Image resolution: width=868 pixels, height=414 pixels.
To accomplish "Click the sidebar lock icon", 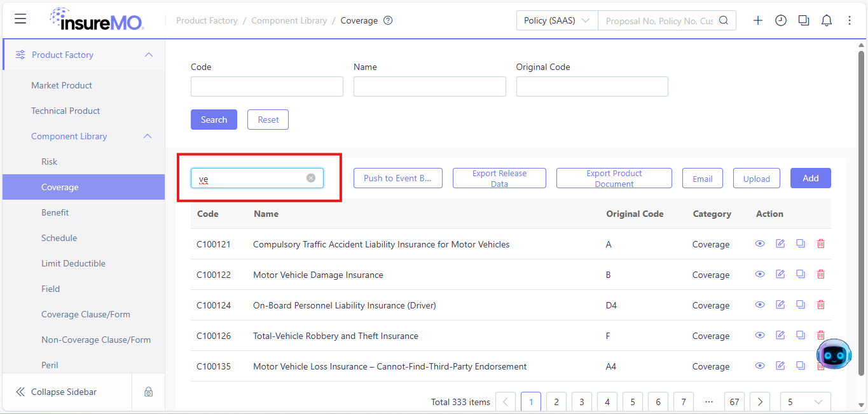I will click(x=148, y=392).
